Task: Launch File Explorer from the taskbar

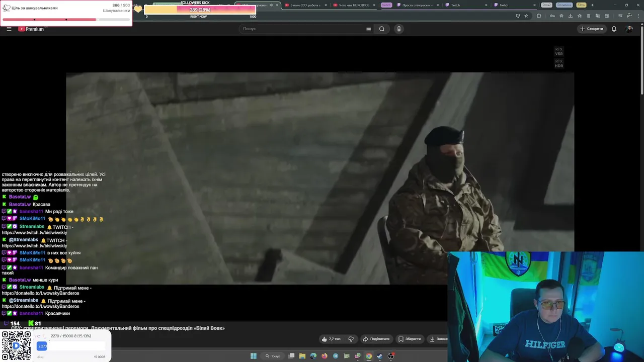Action: (x=302, y=356)
